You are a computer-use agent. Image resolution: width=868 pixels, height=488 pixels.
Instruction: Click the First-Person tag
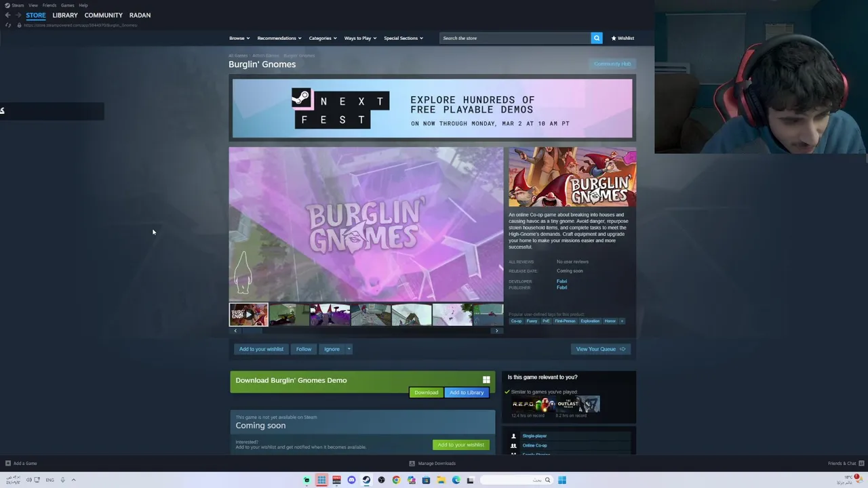565,321
